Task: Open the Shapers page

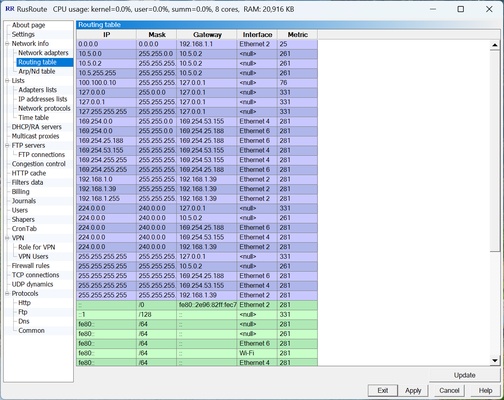Action: (23, 219)
